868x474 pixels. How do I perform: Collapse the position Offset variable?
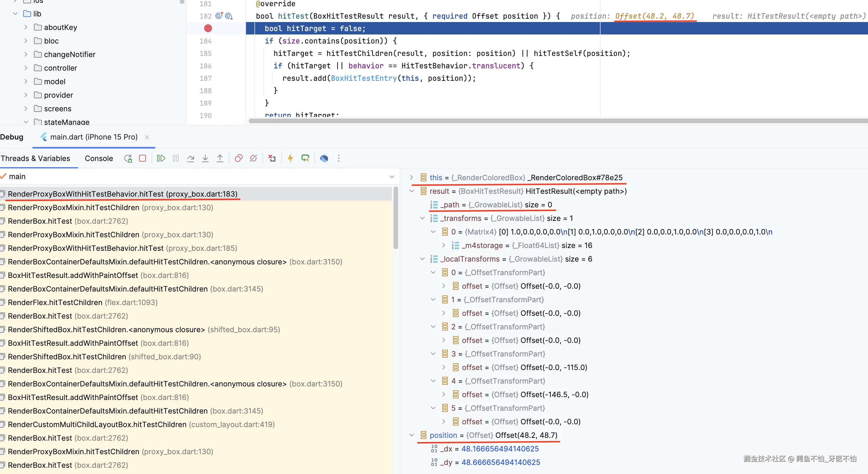pyautogui.click(x=411, y=435)
